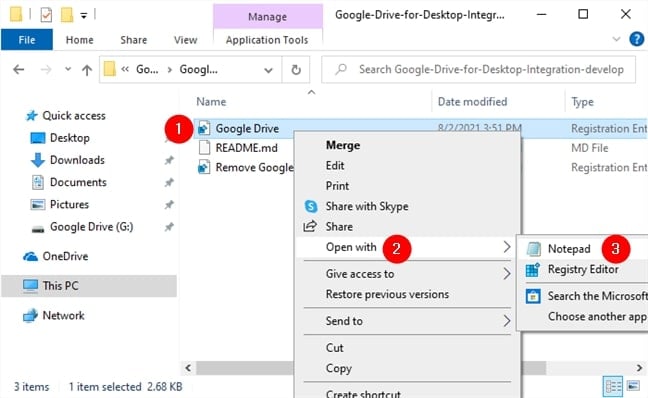Switch to Details view layout icon
The height and width of the screenshot is (398, 648).
click(x=613, y=387)
